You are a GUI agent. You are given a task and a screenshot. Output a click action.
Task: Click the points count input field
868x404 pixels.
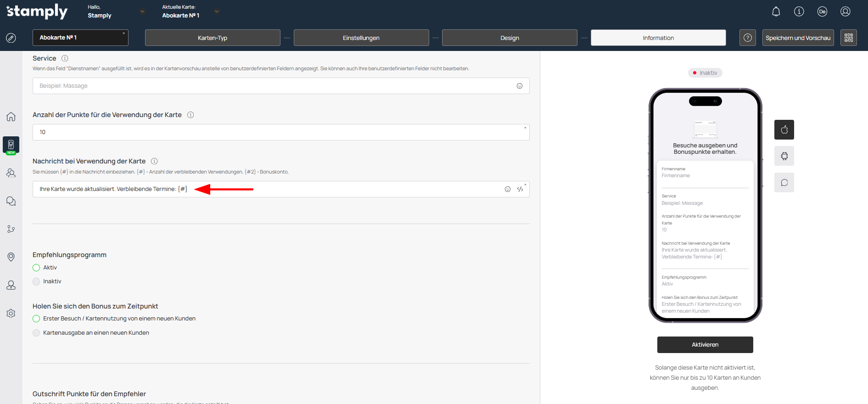[x=280, y=132]
